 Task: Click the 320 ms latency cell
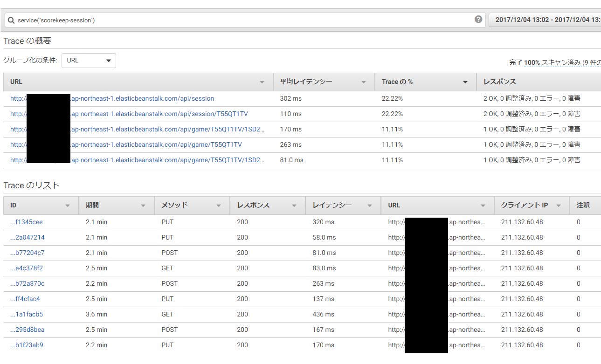(323, 222)
